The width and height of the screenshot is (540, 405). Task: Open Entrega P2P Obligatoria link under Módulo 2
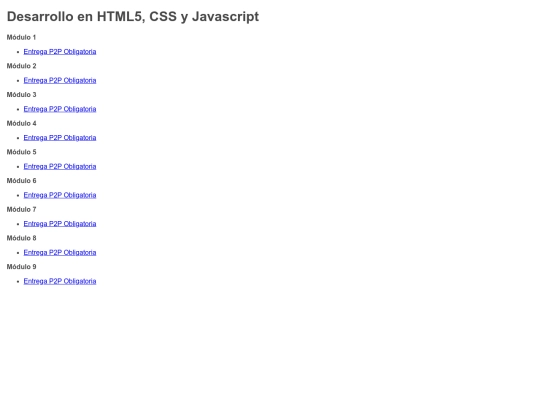60,80
